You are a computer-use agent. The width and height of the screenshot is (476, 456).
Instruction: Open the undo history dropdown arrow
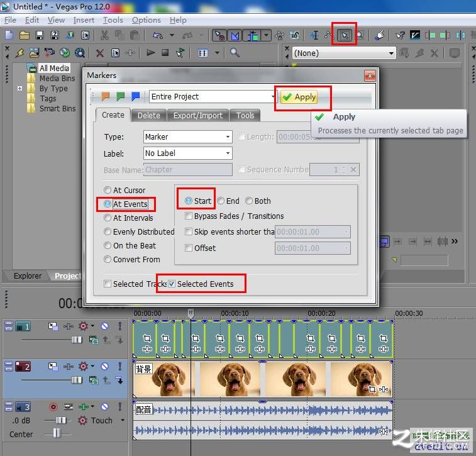tap(172, 35)
